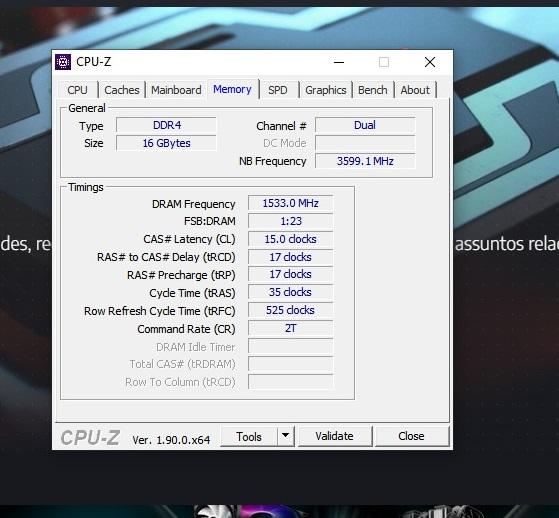This screenshot has width=559, height=518.
Task: Select the Memory tab
Action: (232, 89)
